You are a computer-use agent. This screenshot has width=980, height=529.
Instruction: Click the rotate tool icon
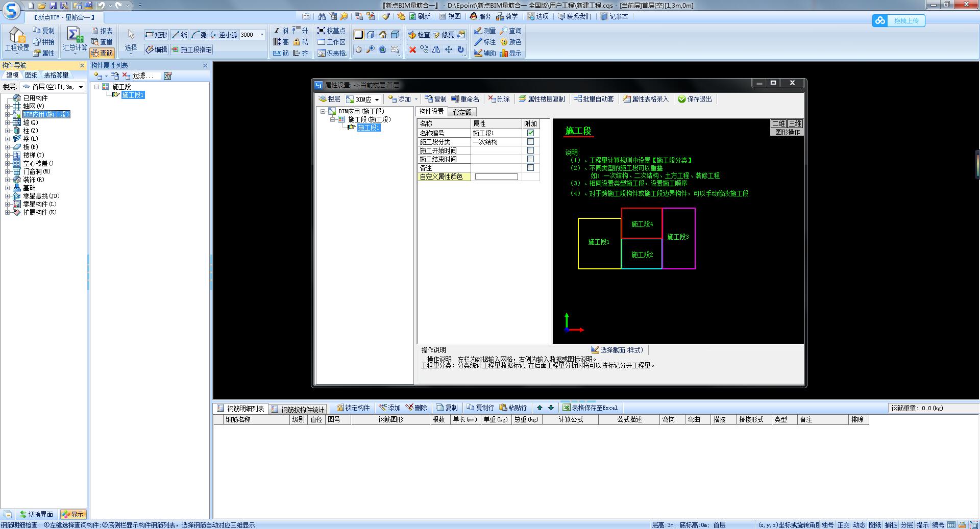461,49
